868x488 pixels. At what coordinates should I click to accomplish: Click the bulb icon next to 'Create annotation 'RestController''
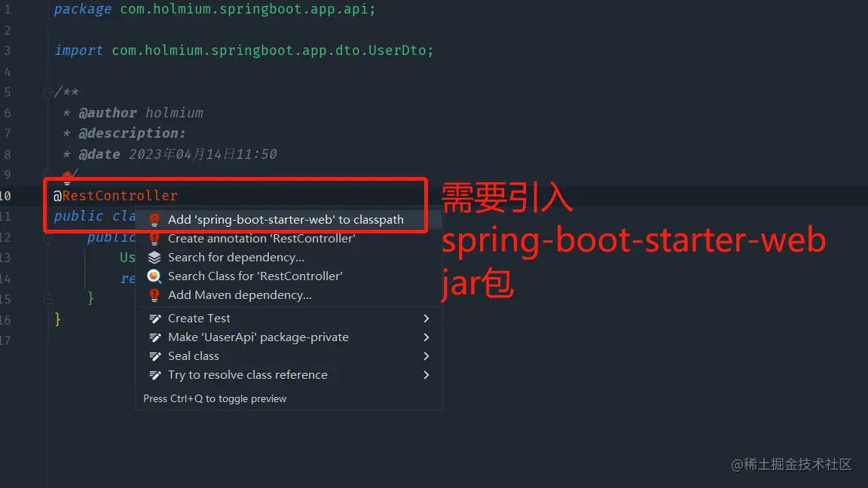coord(154,238)
